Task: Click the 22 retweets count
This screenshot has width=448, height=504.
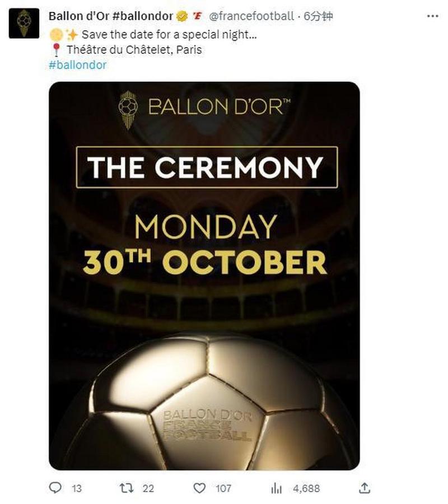Action: click(148, 488)
